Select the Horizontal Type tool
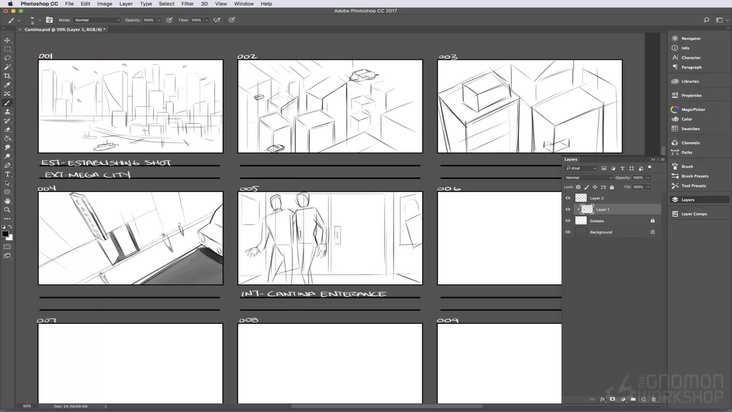Image resolution: width=732 pixels, height=412 pixels. 7,174
